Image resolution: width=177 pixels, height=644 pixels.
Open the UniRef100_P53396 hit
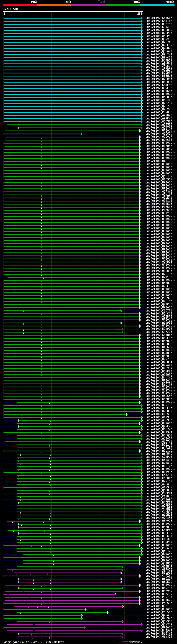point(159,298)
